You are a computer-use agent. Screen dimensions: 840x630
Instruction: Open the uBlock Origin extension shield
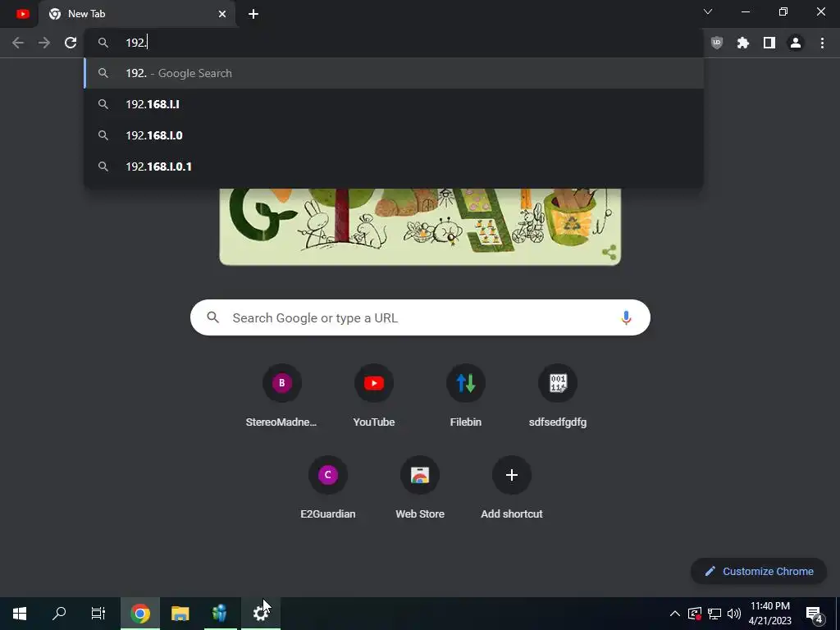[717, 43]
